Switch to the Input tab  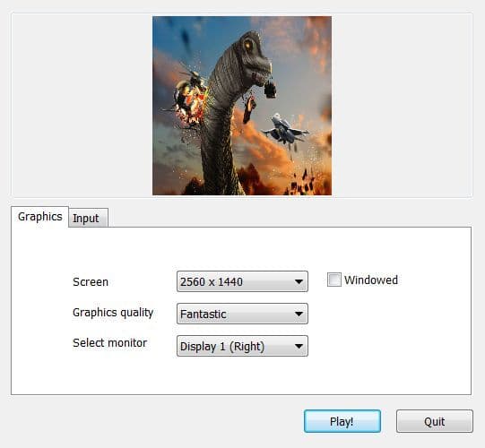(x=88, y=218)
